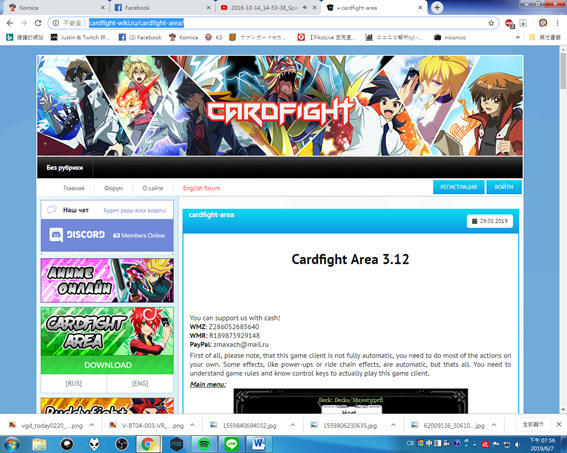The image size is (567, 453).
Task: Select the [RUS] download link
Action: [x=74, y=383]
